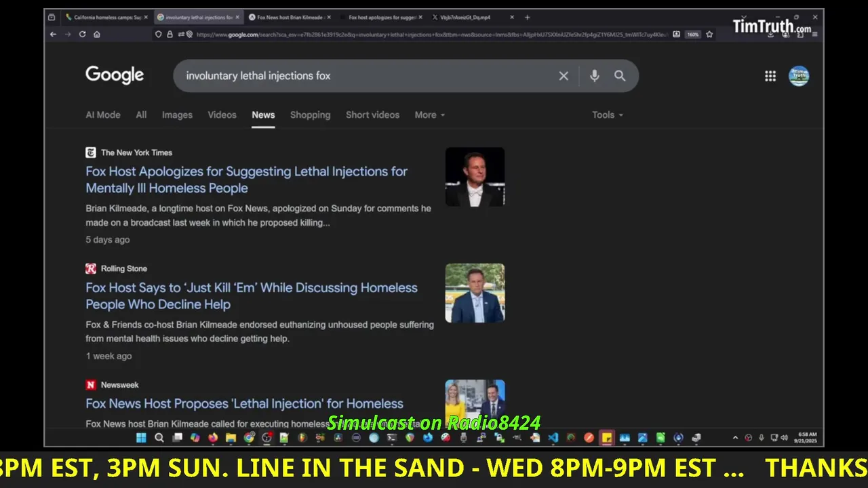Screen dimensions: 868x488
Task: Switch to Short videos results
Action: [372, 115]
